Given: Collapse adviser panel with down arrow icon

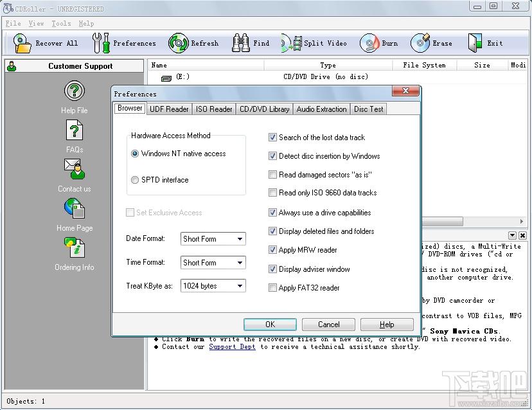Looking at the screenshot, I should pos(512,235).
